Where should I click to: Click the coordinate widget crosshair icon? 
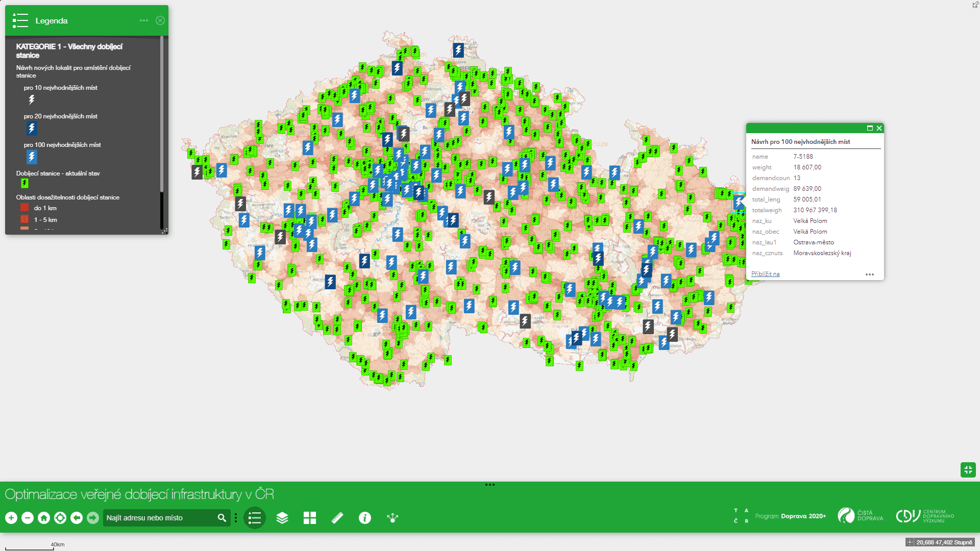(910, 542)
